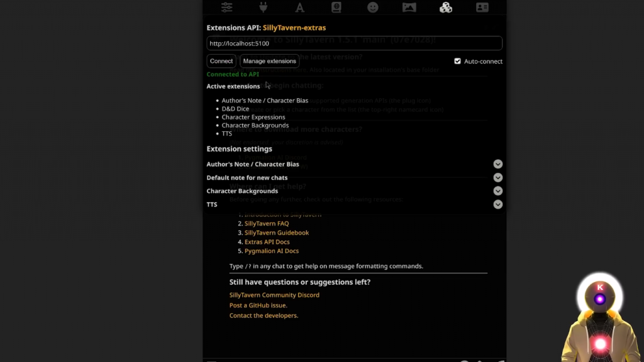Open SillyTavern Community Discord link
Image resolution: width=644 pixels, height=362 pixels.
click(274, 295)
